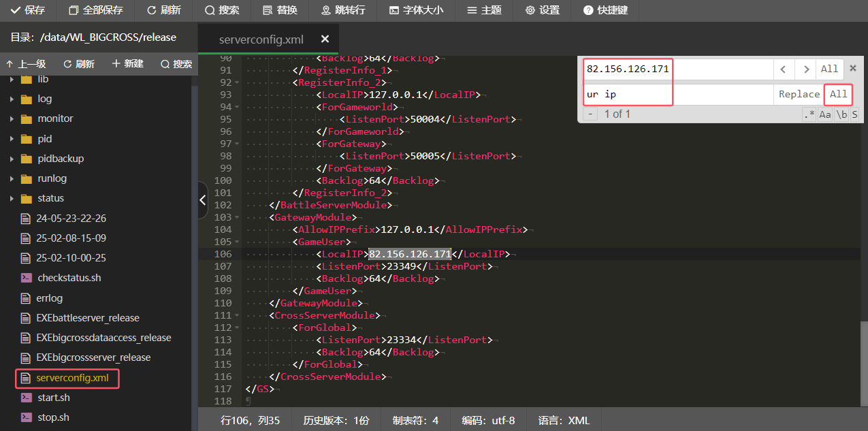Create new item with 新建 in file panel
Screen dimensions: 868x431
(127, 63)
